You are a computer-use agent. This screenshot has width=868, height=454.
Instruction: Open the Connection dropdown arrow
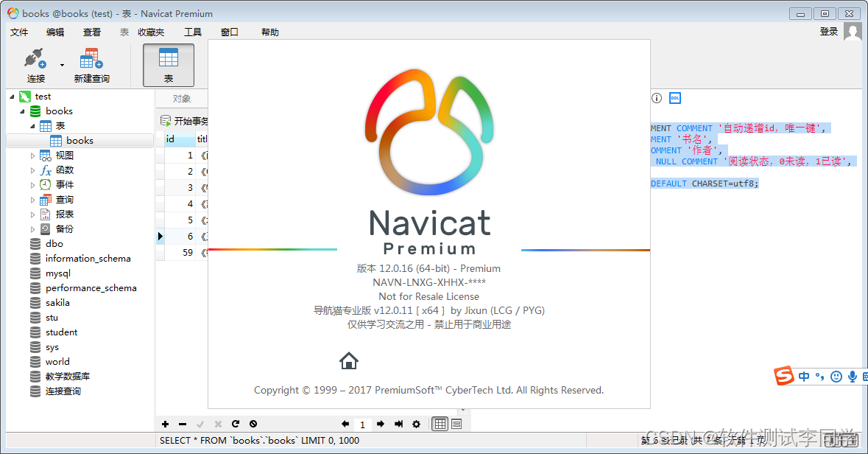point(62,66)
